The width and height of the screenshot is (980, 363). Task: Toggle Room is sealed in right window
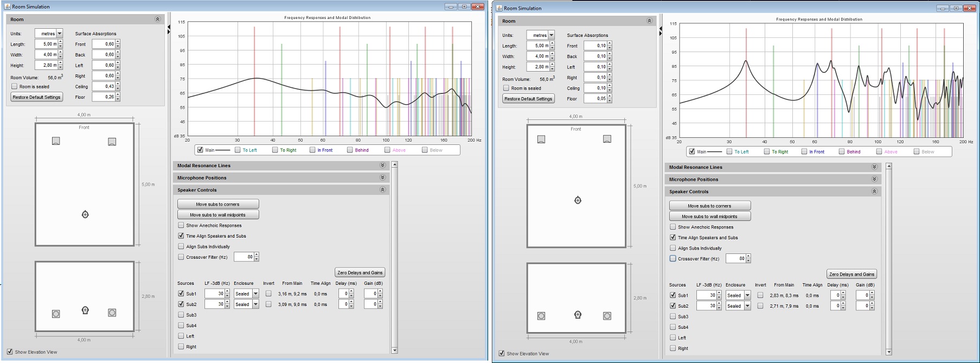pos(506,88)
